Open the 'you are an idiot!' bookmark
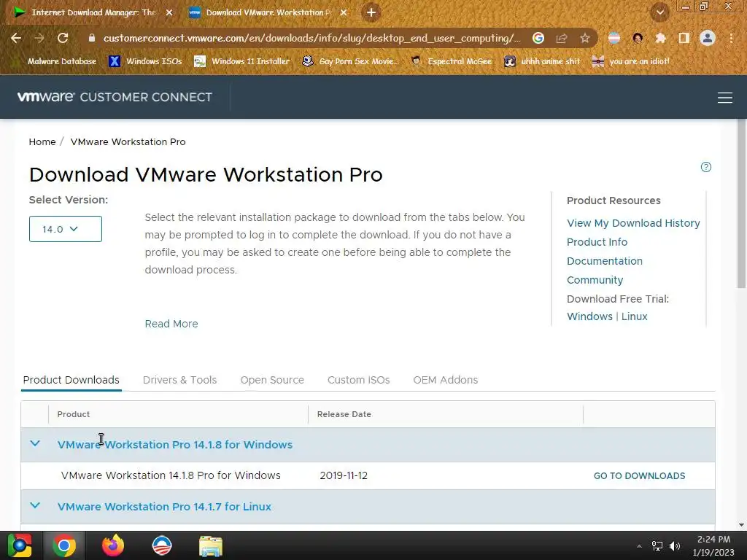This screenshot has width=747, height=560. click(x=631, y=61)
